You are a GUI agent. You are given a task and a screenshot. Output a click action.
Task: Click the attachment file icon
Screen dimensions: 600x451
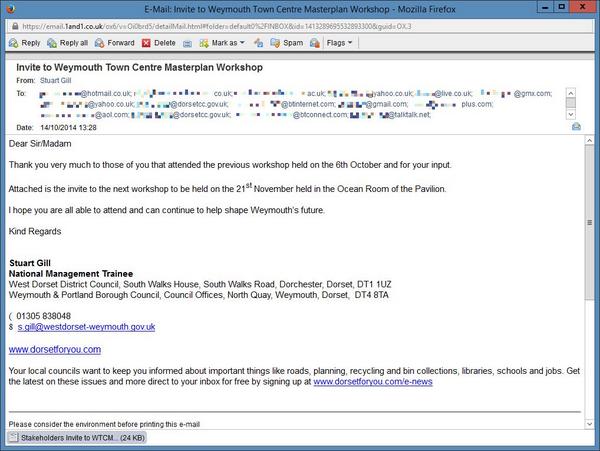pos(13,437)
